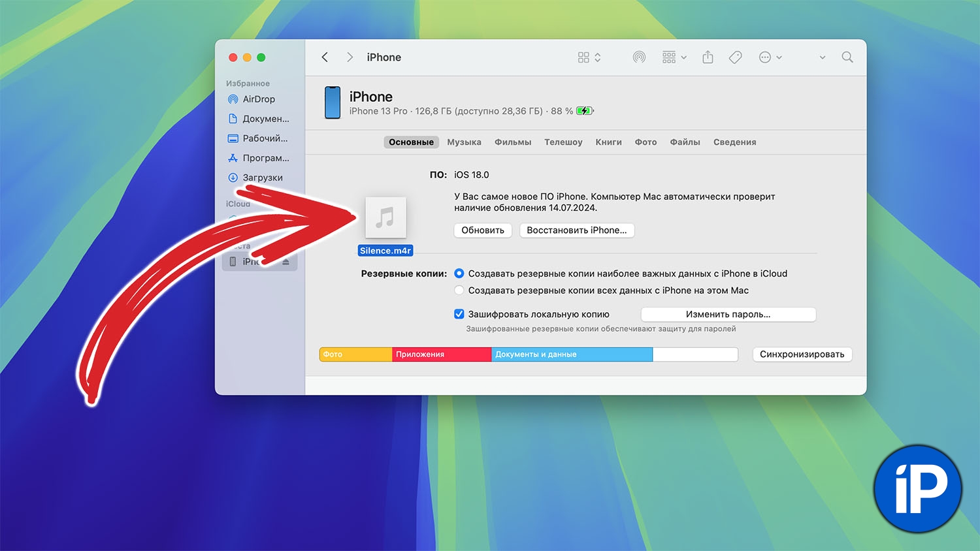Select the backup to this Mac radio option
The height and width of the screenshot is (551, 980).
(x=459, y=291)
